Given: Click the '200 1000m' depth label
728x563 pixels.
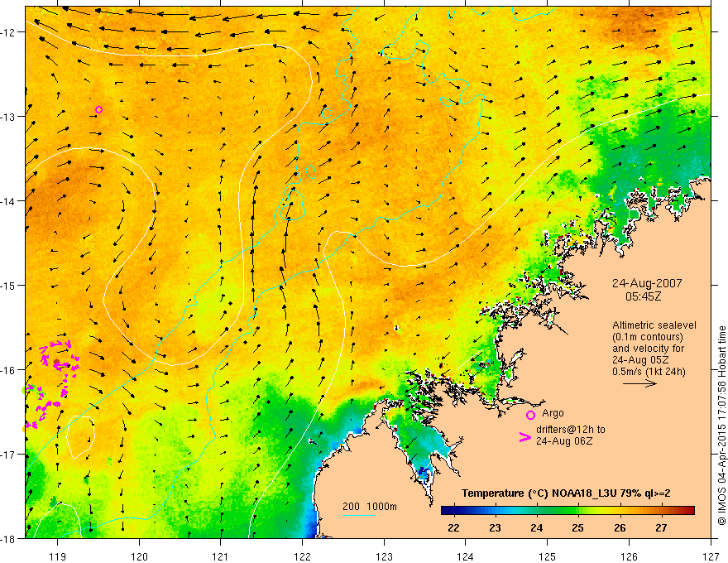Looking at the screenshot, I should click(x=370, y=507).
